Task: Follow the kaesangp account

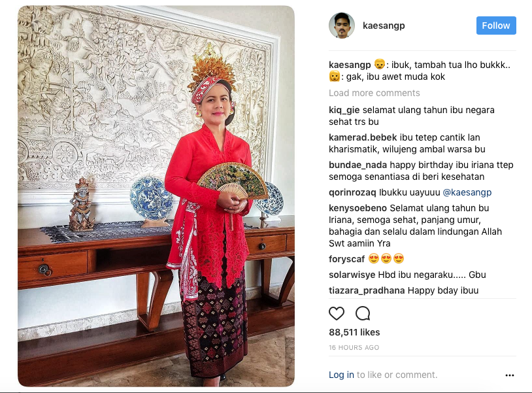Action: [x=496, y=26]
